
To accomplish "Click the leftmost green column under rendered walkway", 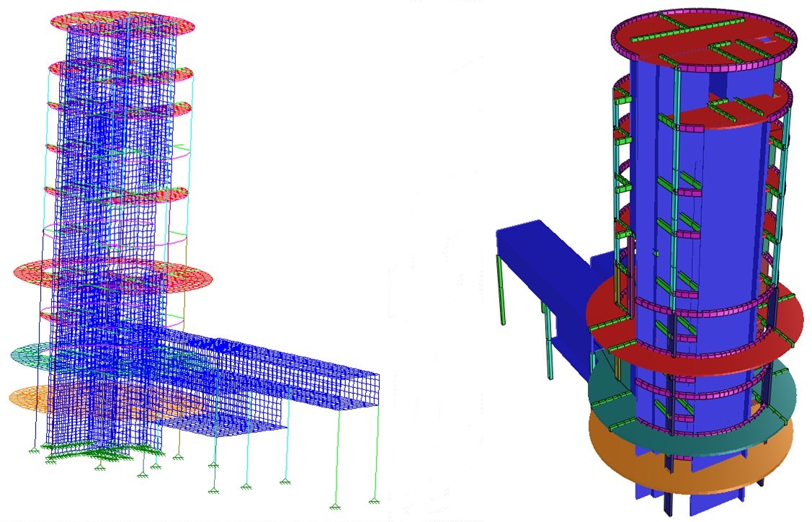I will coord(502,290).
